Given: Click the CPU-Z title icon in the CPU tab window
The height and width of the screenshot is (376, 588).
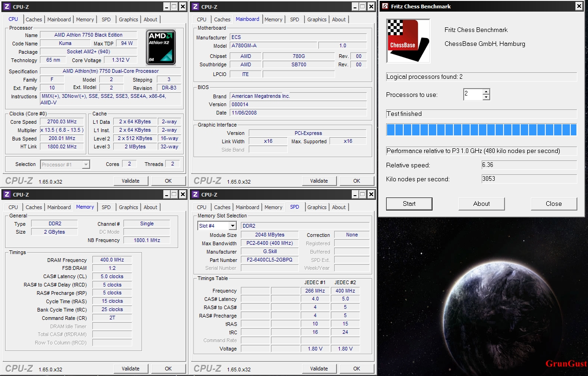Looking at the screenshot, I should [x=7, y=6].
